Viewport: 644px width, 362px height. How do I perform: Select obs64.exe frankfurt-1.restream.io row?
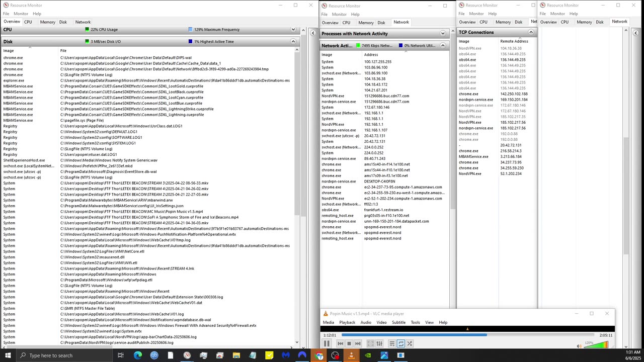[x=384, y=210]
